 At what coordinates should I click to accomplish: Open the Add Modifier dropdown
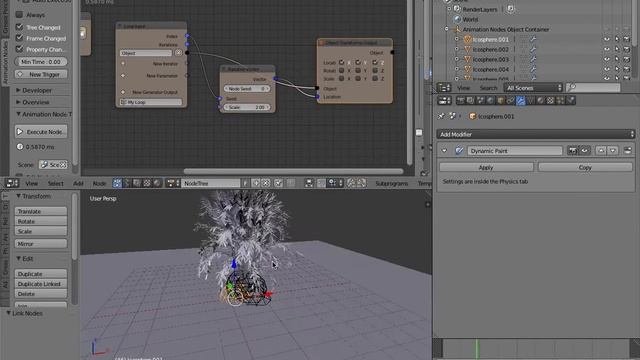click(x=536, y=134)
